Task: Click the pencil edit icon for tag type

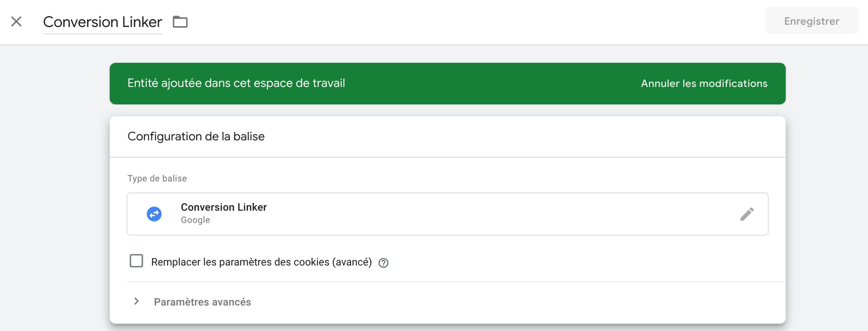Action: pos(746,214)
